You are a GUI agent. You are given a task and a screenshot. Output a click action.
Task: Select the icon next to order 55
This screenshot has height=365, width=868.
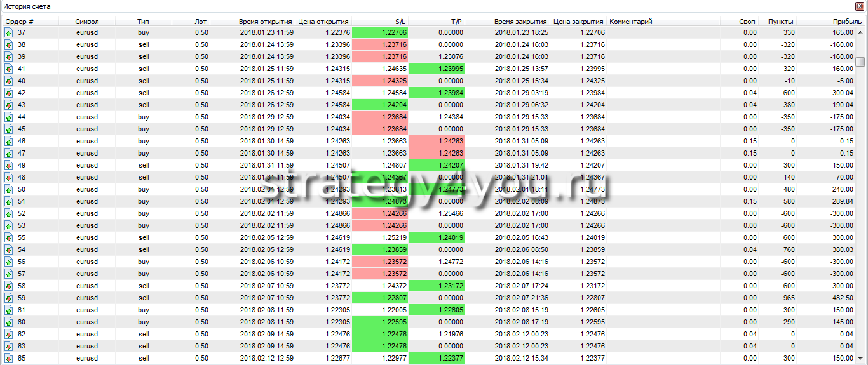click(x=9, y=237)
